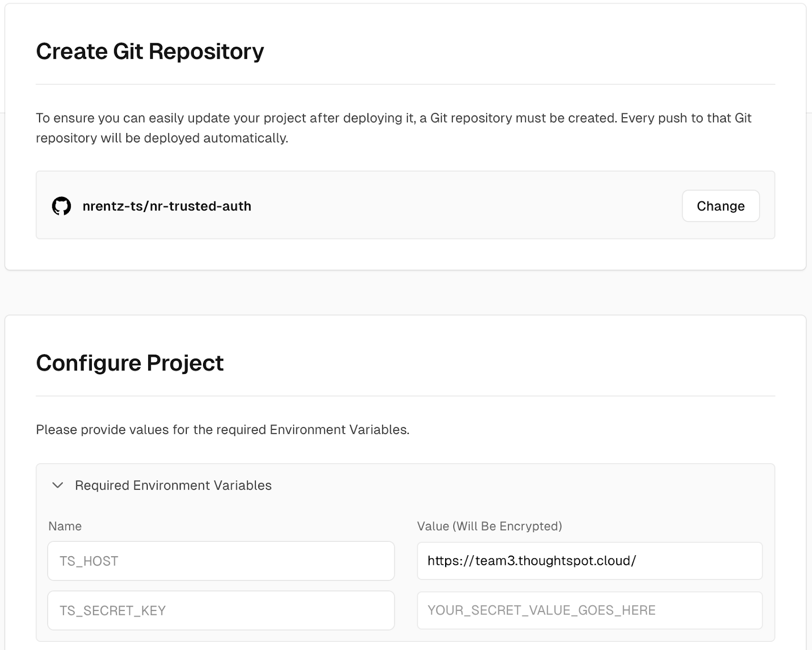This screenshot has width=812, height=650.
Task: Click the empty space in the repository row
Action: [x=457, y=206]
